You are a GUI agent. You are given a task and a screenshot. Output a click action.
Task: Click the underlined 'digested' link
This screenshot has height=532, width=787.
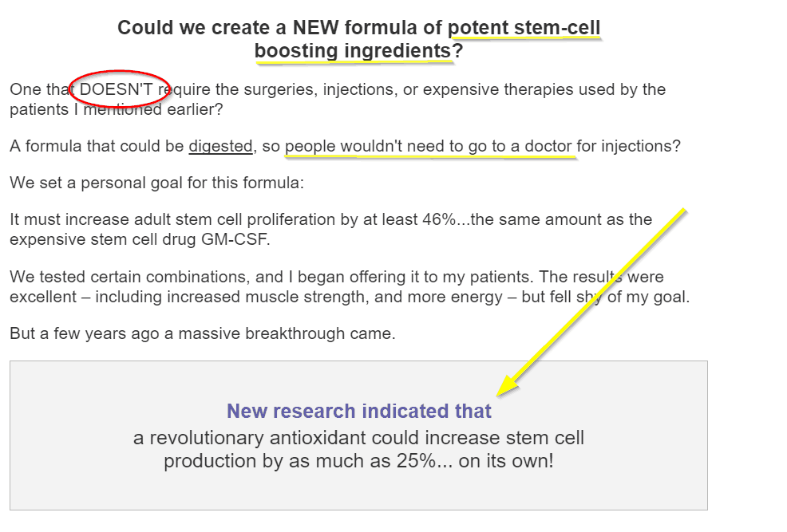[x=221, y=147]
